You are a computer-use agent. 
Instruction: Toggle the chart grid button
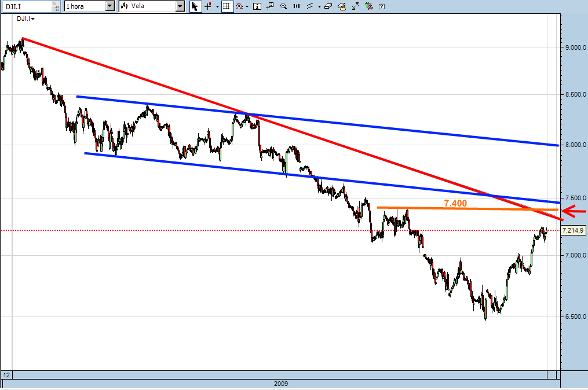click(227, 6)
